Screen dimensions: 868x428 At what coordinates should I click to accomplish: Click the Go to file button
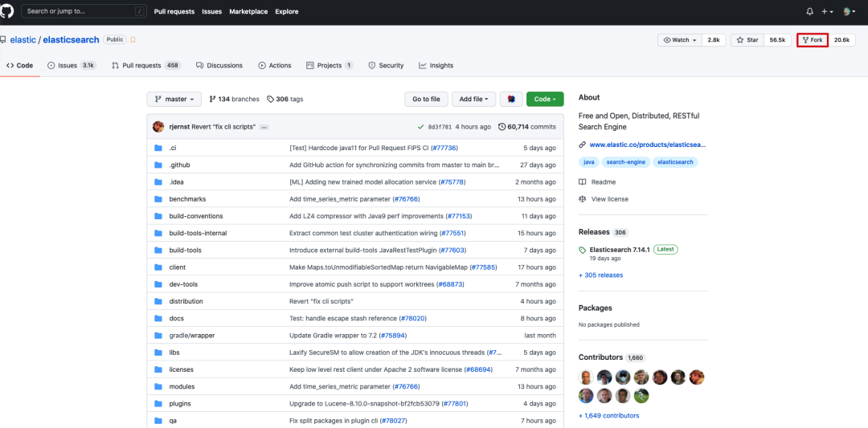426,99
